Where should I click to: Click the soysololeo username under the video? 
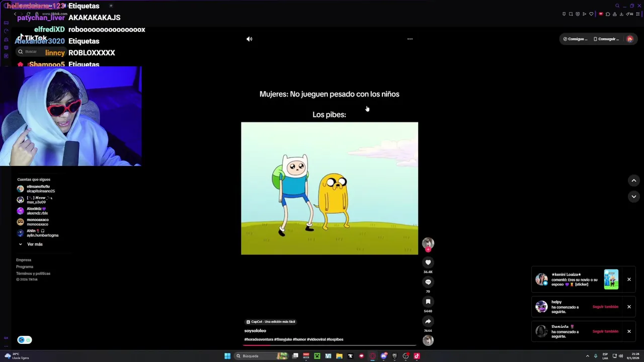(x=255, y=331)
